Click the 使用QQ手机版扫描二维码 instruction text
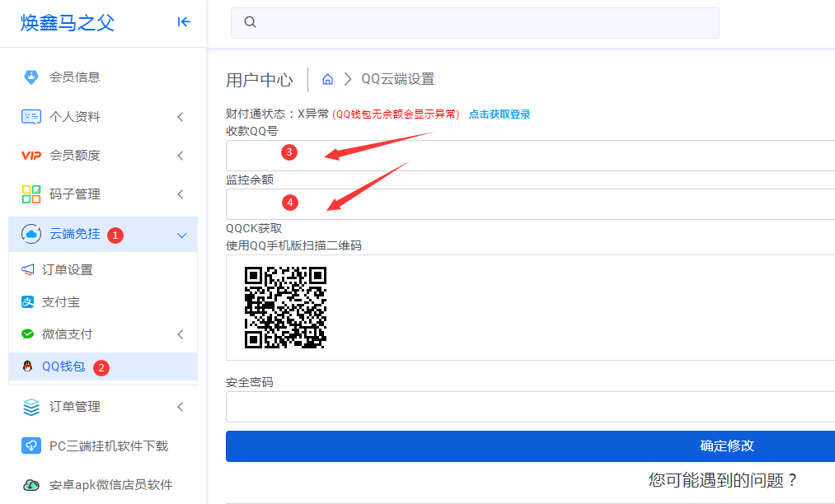The image size is (835, 504). pyautogui.click(x=293, y=245)
